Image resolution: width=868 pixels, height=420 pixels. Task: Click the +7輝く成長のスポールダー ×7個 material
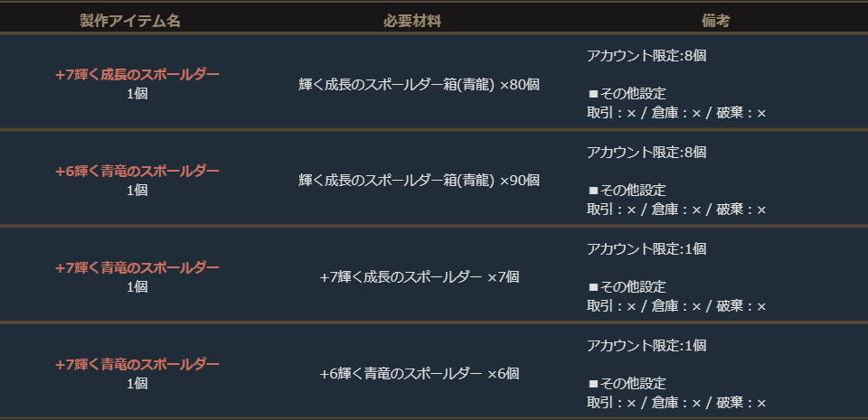click(419, 277)
